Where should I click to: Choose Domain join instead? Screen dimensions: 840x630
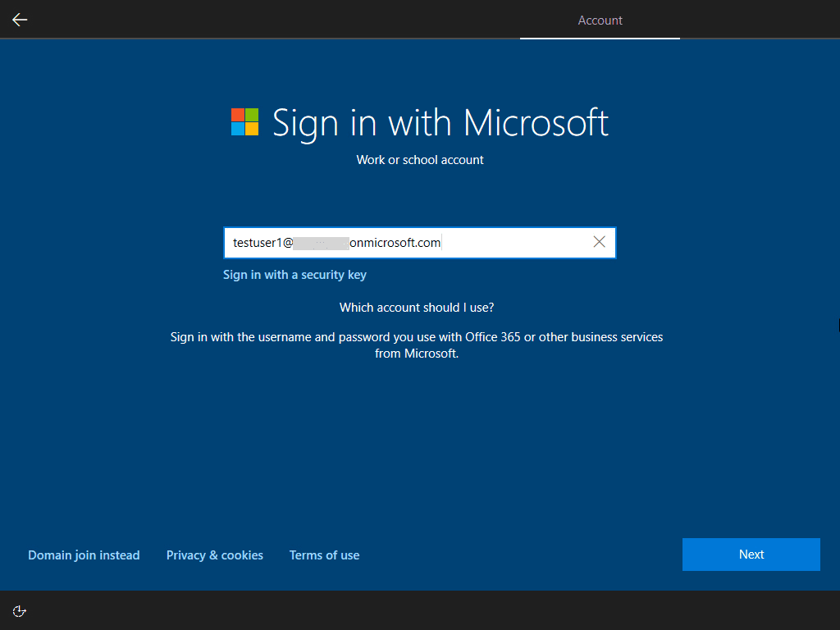click(x=84, y=555)
